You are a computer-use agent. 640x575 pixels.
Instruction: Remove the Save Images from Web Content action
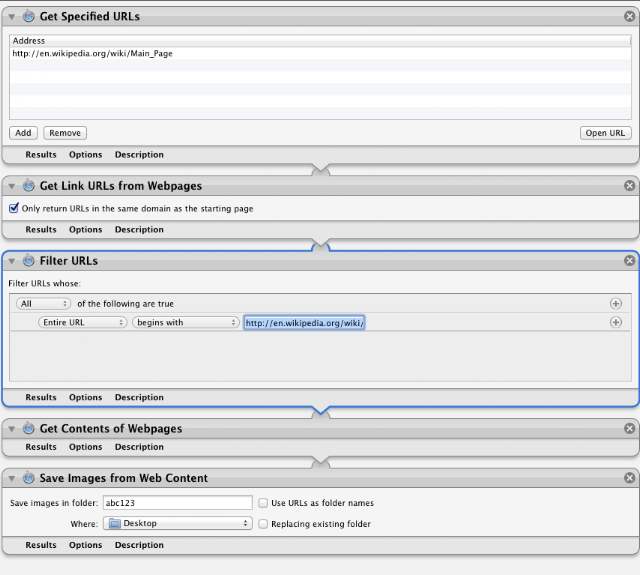coord(629,477)
